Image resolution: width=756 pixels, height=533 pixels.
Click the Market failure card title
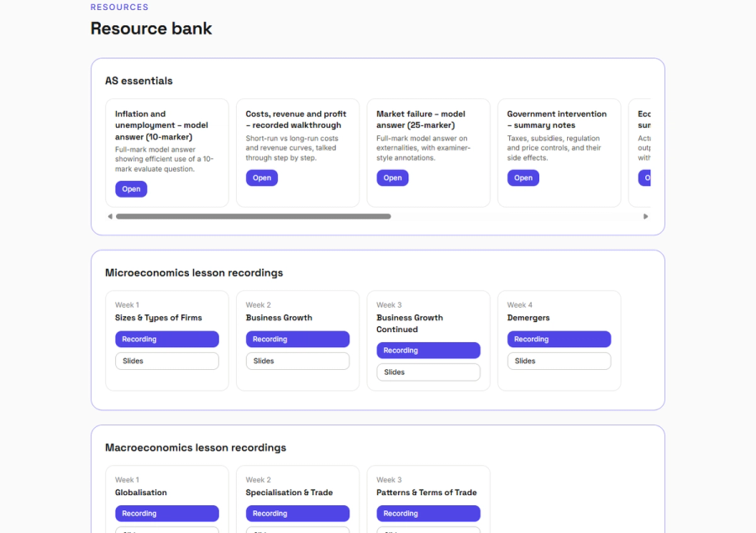[421, 119]
